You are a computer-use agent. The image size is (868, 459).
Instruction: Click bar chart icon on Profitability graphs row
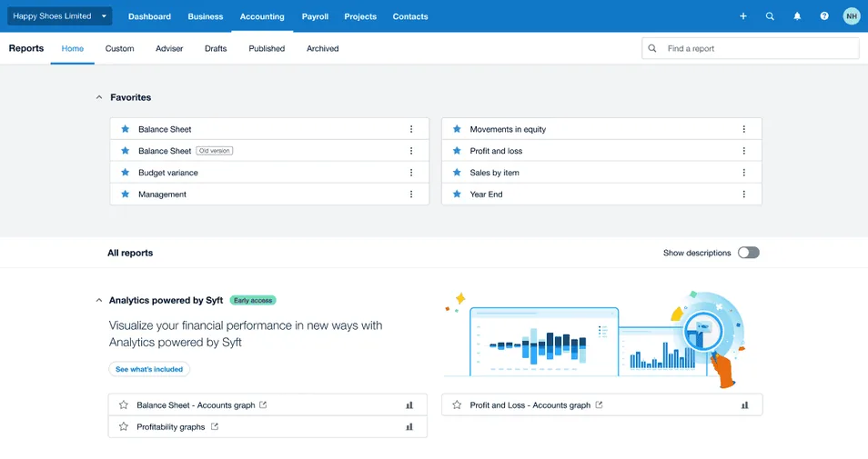409,426
